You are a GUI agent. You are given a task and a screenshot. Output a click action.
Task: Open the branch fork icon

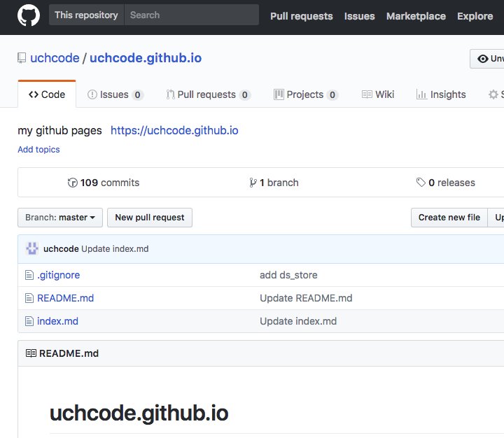coord(253,183)
